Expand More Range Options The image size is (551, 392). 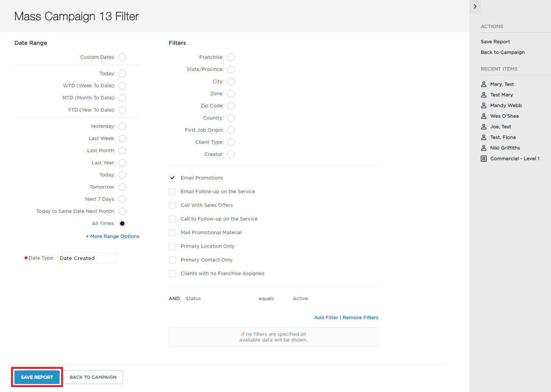pos(112,236)
